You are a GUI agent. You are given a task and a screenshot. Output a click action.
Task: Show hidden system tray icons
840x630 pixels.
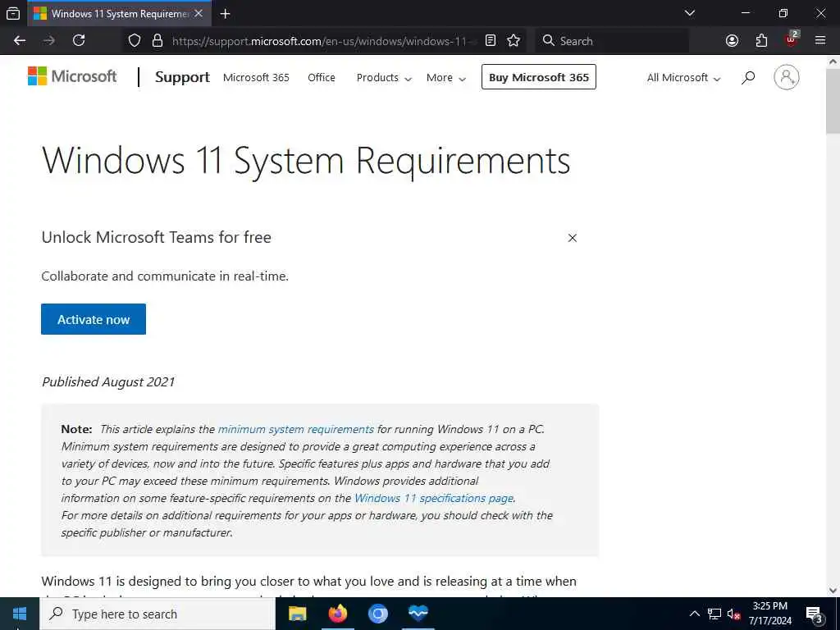694,614
